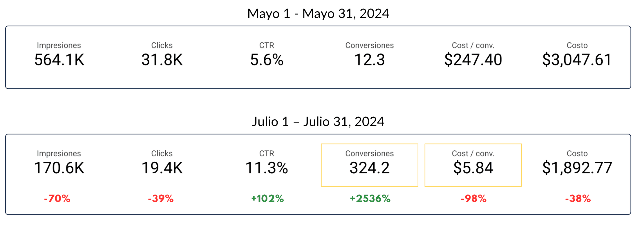Select the green +102% CTR change

[267, 198]
